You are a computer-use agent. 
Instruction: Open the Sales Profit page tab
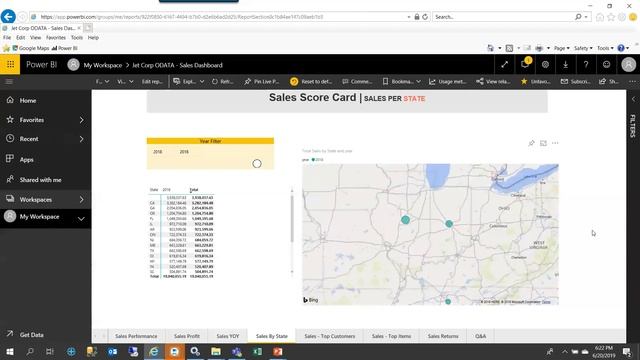187,336
